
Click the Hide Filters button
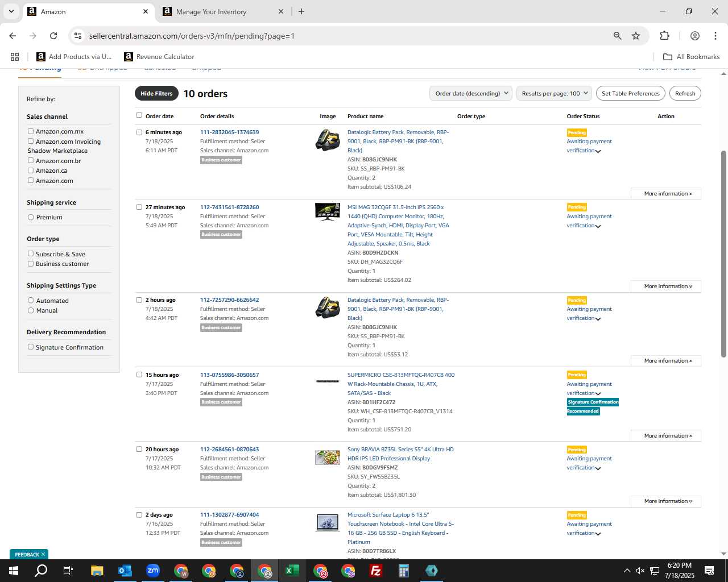click(156, 93)
